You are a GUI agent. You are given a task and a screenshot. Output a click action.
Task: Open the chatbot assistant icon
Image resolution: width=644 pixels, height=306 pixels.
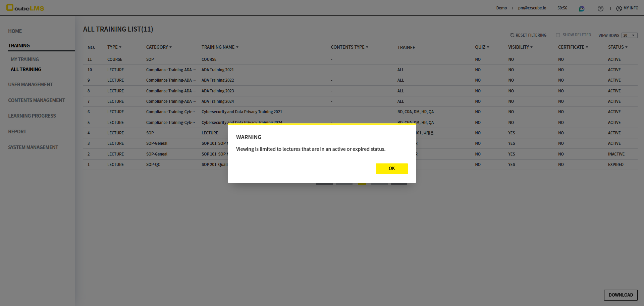(582, 8)
